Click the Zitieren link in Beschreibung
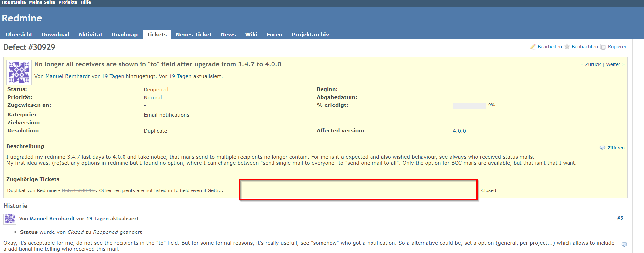This screenshot has height=253, width=644. point(616,148)
